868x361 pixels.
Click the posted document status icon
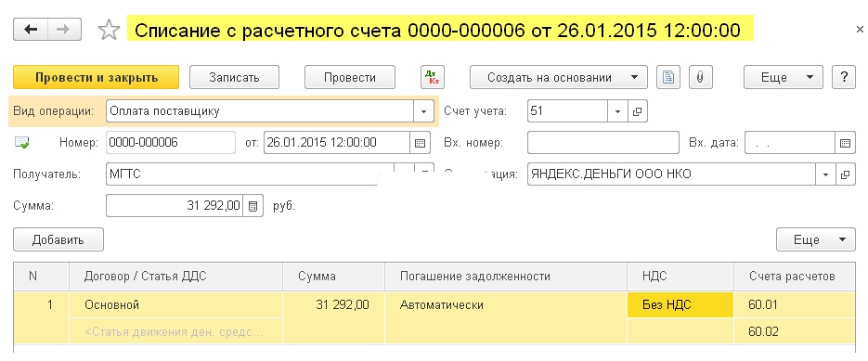(22, 144)
